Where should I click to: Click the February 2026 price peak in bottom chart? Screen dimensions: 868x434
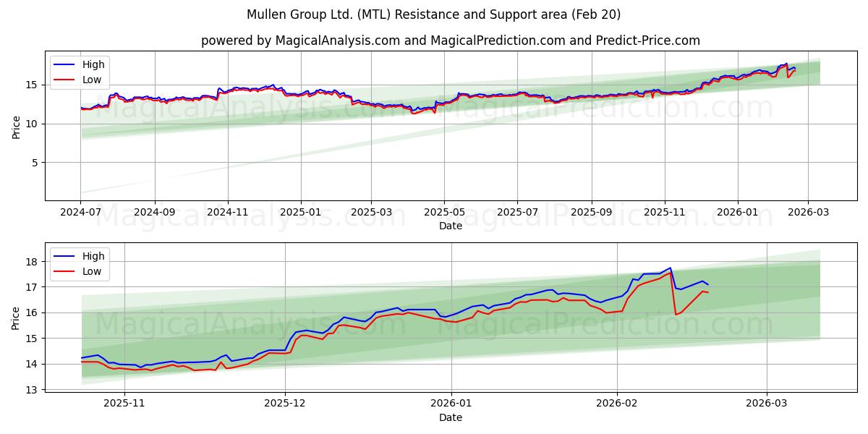pyautogui.click(x=670, y=268)
